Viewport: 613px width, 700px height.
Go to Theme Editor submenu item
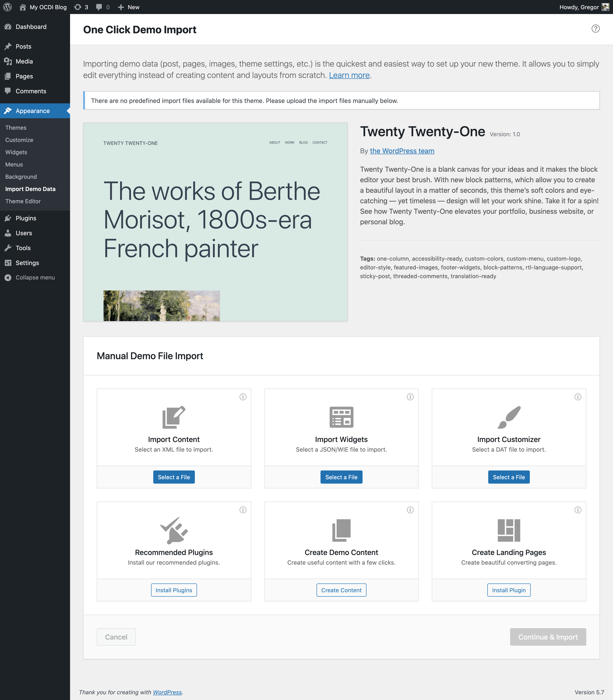(x=23, y=201)
